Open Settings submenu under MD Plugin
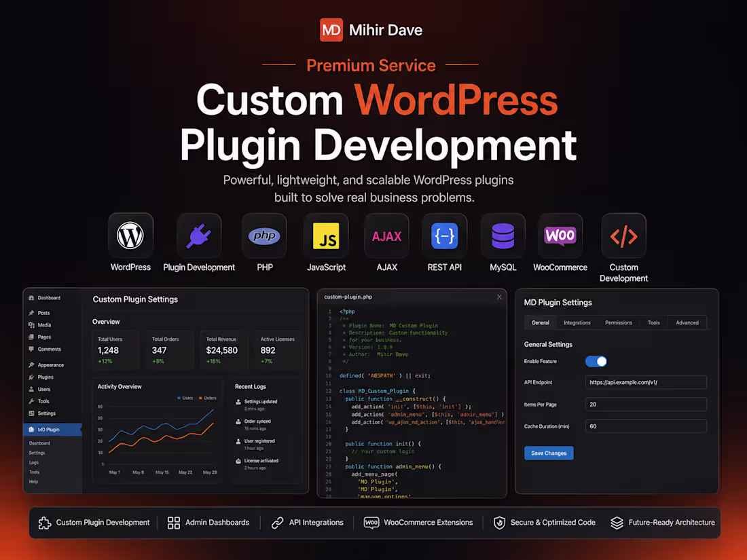 (37, 453)
